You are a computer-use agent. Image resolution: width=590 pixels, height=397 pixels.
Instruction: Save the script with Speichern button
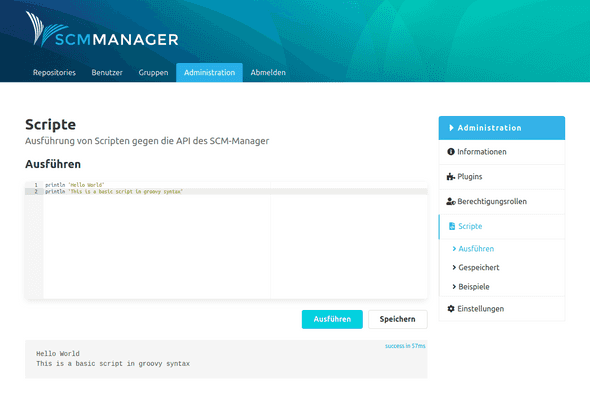[x=398, y=319]
